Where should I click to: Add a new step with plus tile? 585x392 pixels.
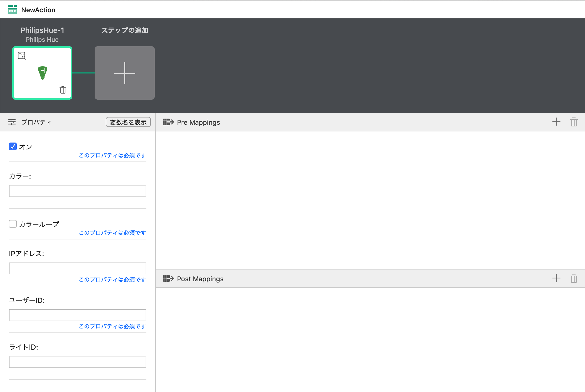pyautogui.click(x=124, y=73)
